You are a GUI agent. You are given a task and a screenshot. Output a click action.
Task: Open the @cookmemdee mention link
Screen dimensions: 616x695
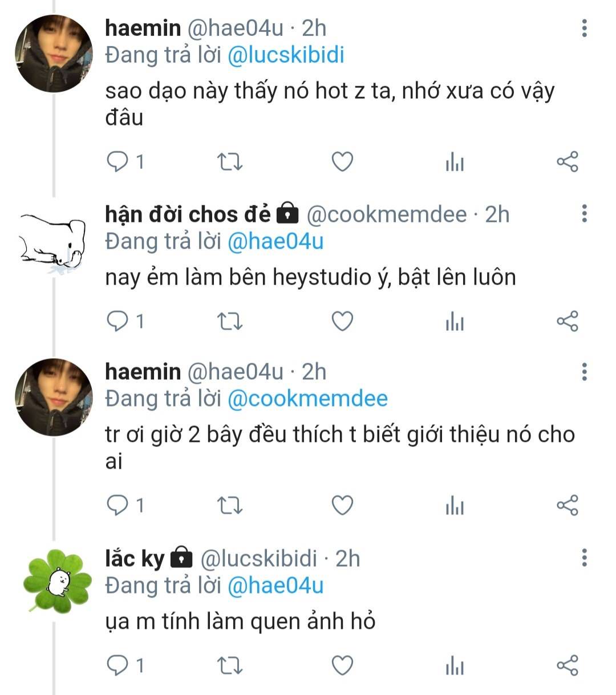[x=307, y=399]
